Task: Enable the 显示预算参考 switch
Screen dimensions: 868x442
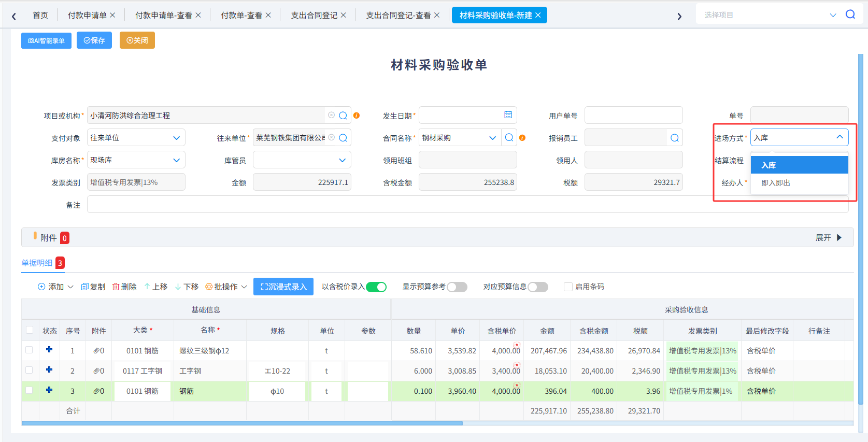Action: tap(457, 287)
